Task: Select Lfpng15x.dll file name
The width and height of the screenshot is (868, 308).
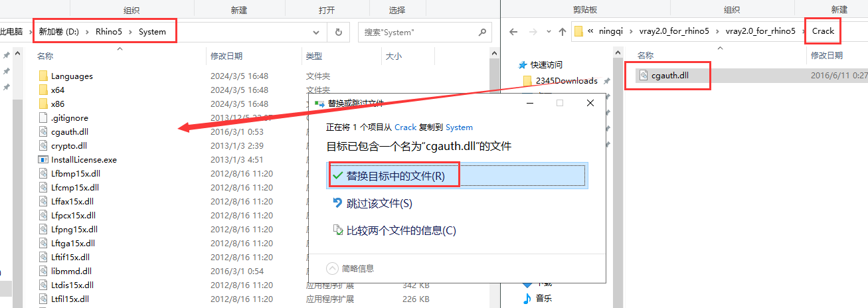Action: (74, 229)
